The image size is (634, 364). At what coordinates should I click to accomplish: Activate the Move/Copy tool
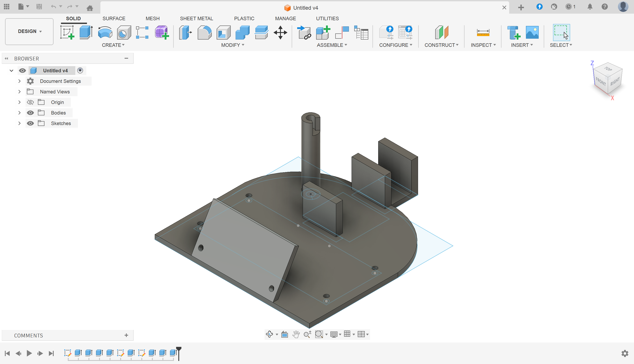click(x=280, y=33)
